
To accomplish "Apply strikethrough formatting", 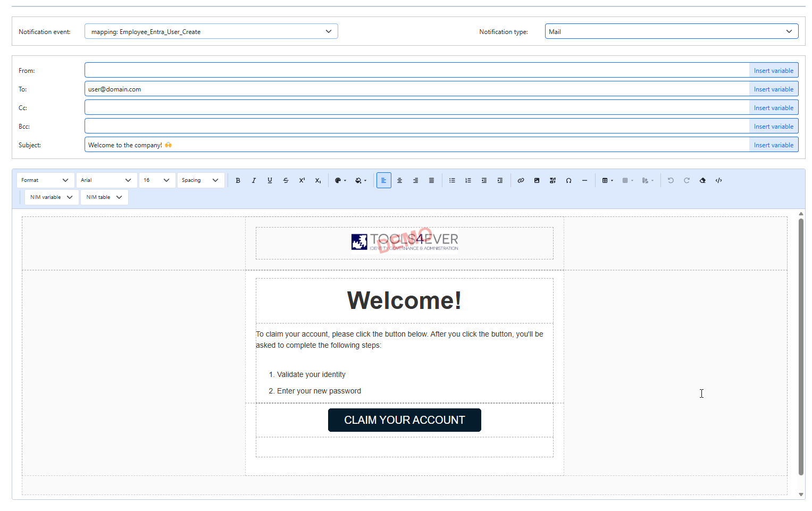I will coord(286,180).
